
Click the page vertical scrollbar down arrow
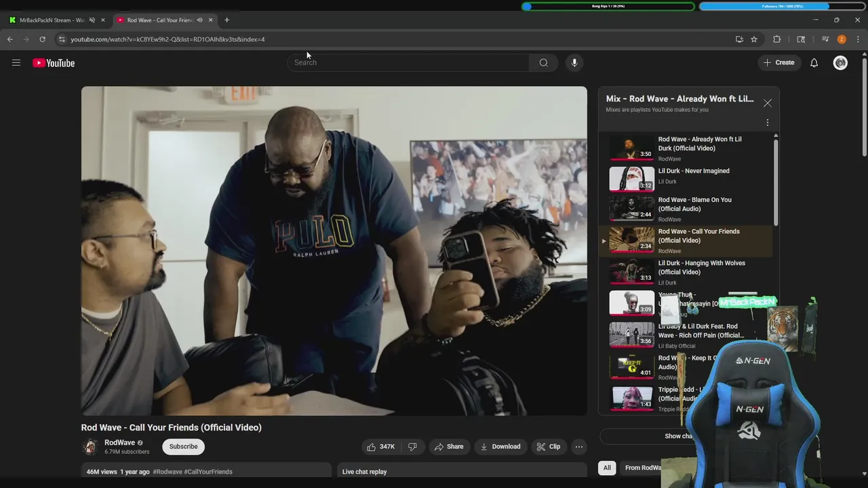[864, 474]
